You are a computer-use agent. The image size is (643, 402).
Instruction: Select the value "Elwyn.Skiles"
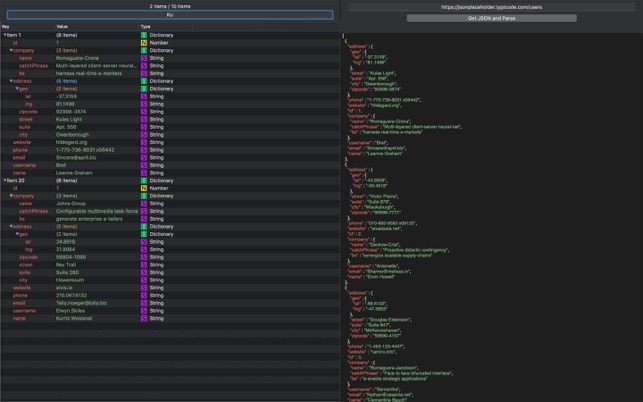point(70,311)
